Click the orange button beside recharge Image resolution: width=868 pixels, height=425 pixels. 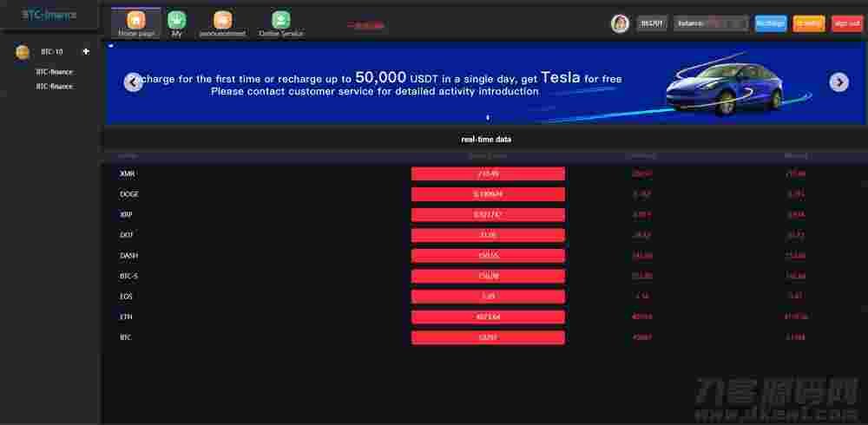809,23
